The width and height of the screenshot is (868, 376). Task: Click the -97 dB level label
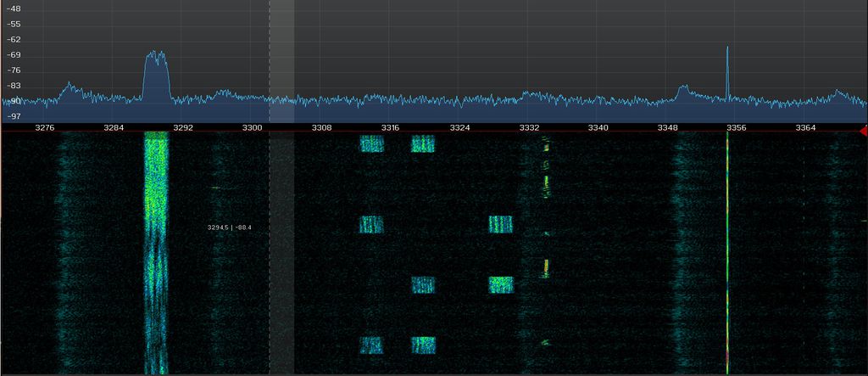[x=14, y=116]
